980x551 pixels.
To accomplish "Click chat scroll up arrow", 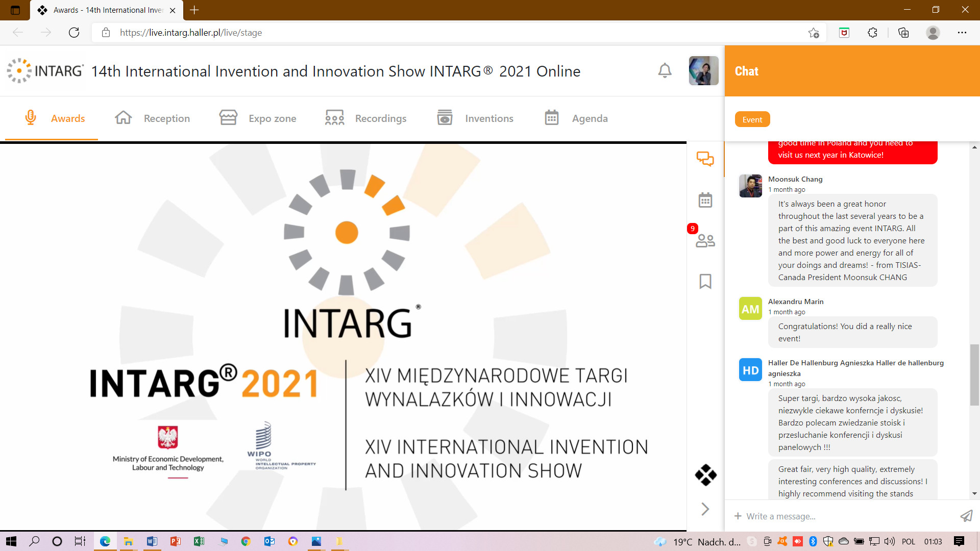I will 974,147.
